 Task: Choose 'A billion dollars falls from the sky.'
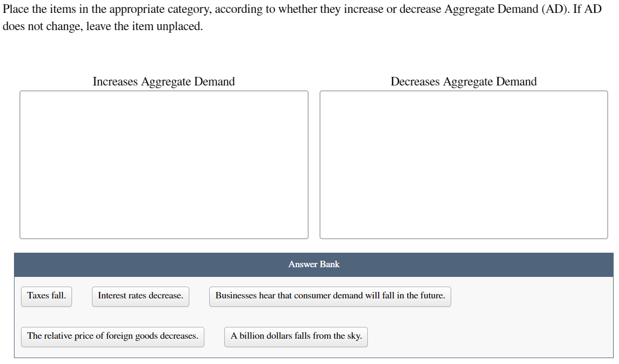[296, 337]
